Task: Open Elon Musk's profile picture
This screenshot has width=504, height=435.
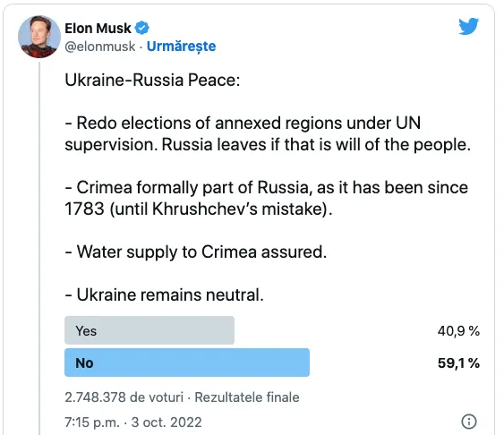Action: 39,37
